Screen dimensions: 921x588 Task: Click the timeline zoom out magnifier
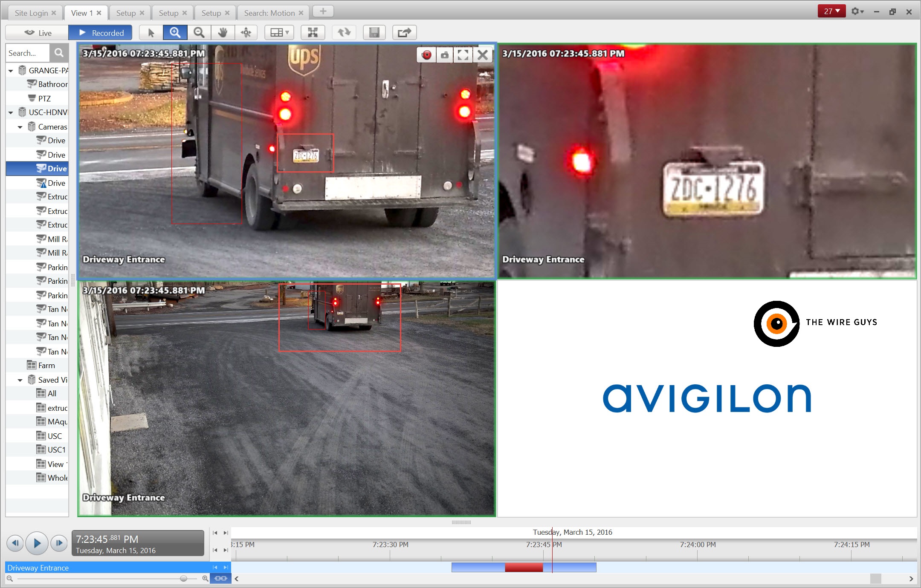tap(10, 579)
